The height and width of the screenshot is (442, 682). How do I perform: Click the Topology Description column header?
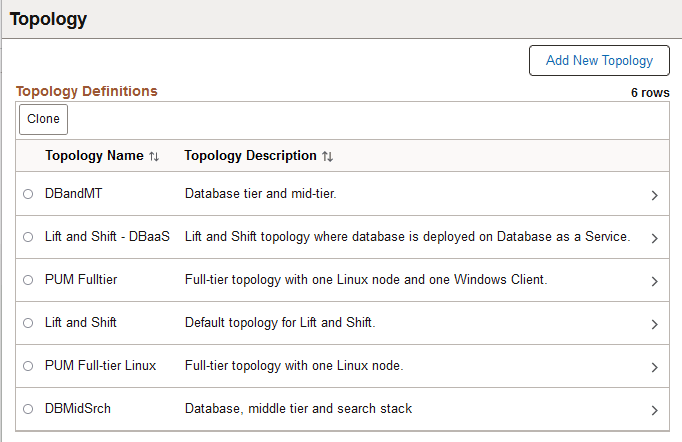(x=250, y=156)
